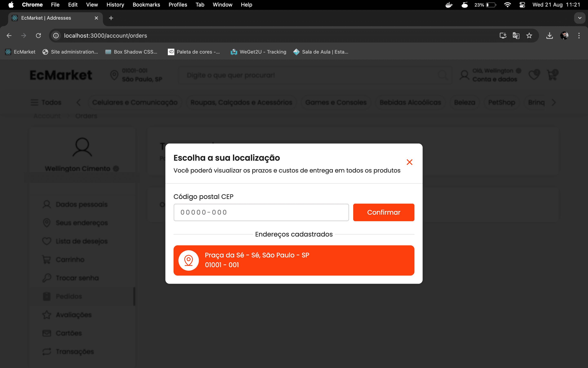Open the Chrome app menu
Viewport: 588px width, 368px height.
pyautogui.click(x=32, y=5)
